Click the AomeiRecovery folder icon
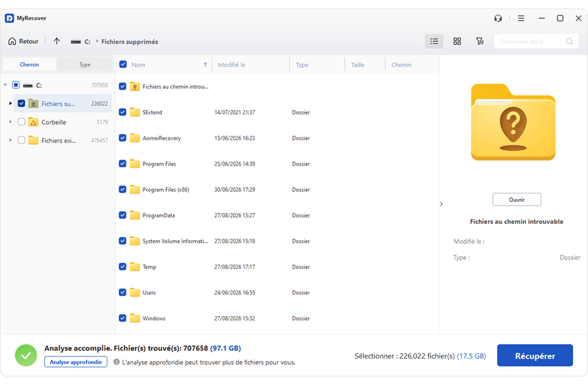The width and height of the screenshot is (588, 385). 135,138
